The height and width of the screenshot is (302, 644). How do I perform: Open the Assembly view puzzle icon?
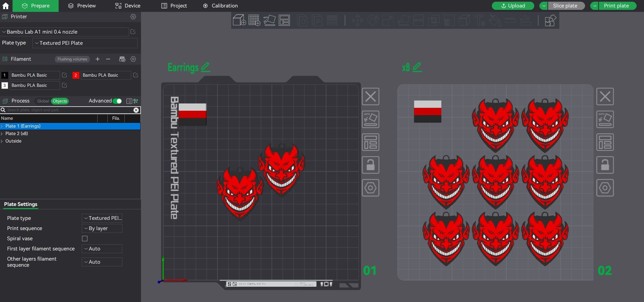(x=550, y=20)
